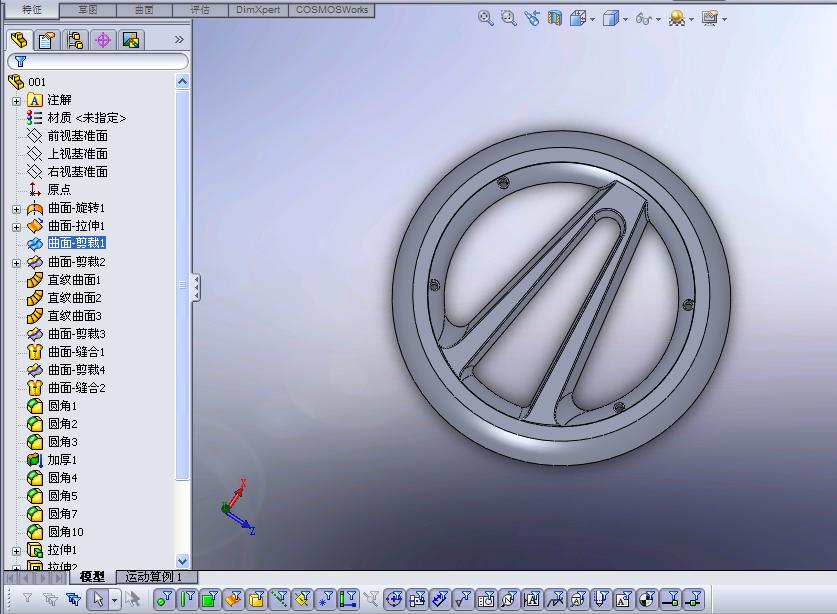Toggle the Filter Vertices button
837x614 pixels.
[x=164, y=599]
